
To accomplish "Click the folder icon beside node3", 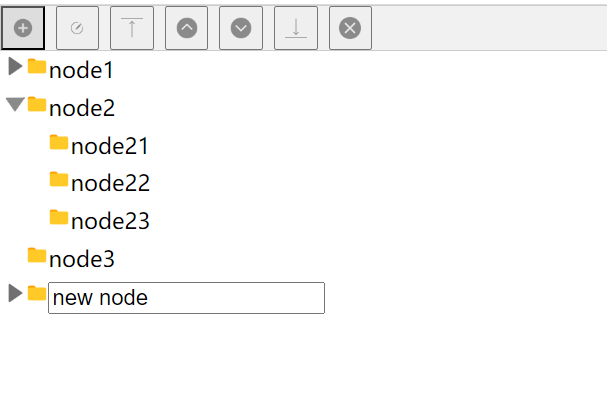I will (x=37, y=256).
